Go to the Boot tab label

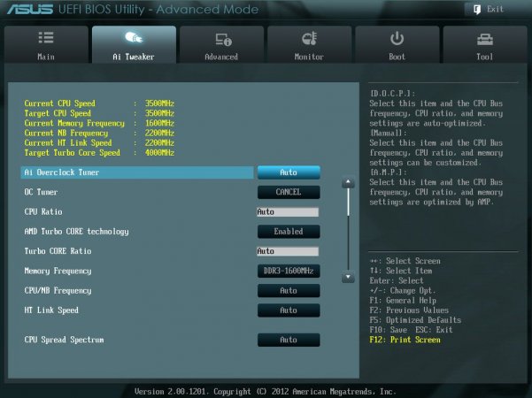coord(397,57)
